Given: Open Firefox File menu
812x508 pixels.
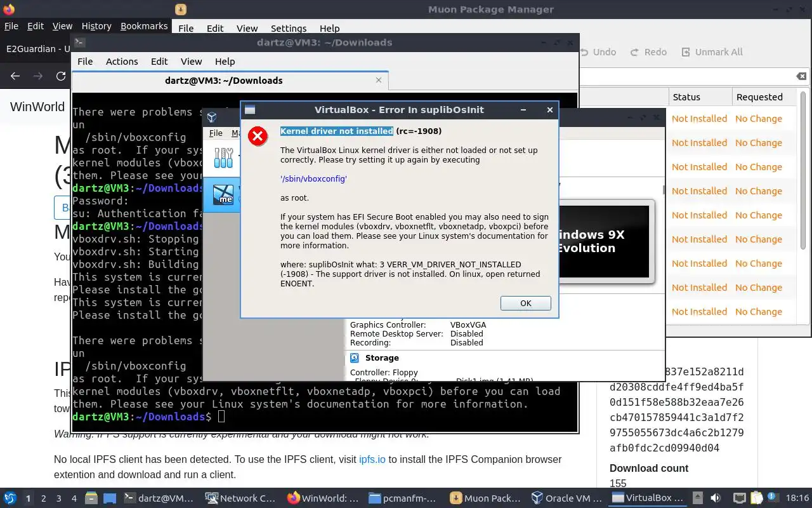Looking at the screenshot, I should pyautogui.click(x=11, y=26).
